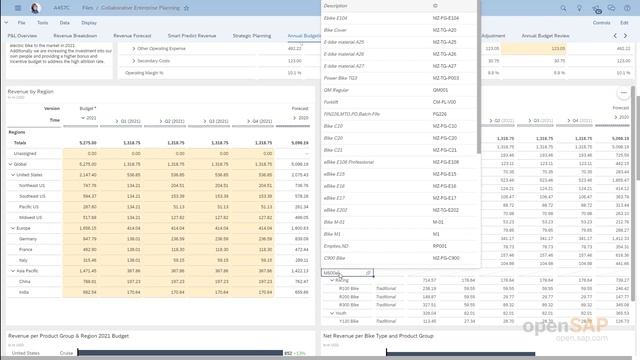This screenshot has height=360, width=640.
Task: Open the Data menu
Action: 64,23
